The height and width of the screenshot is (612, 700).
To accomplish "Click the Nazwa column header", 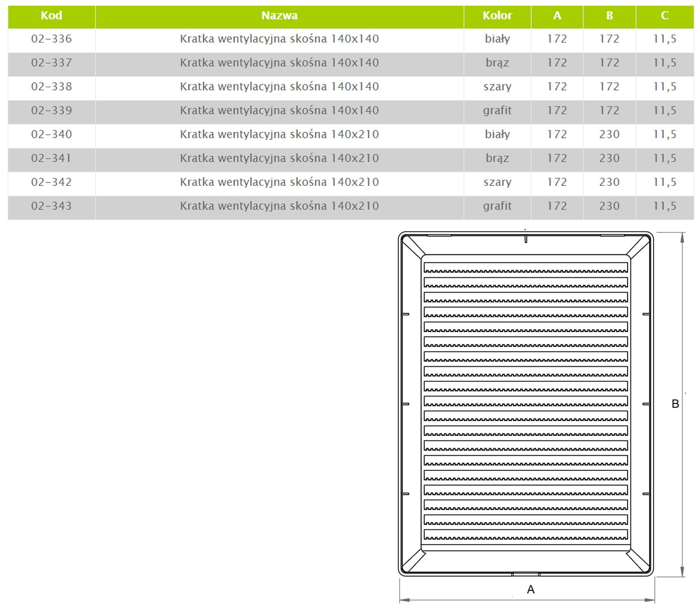I will [x=279, y=16].
